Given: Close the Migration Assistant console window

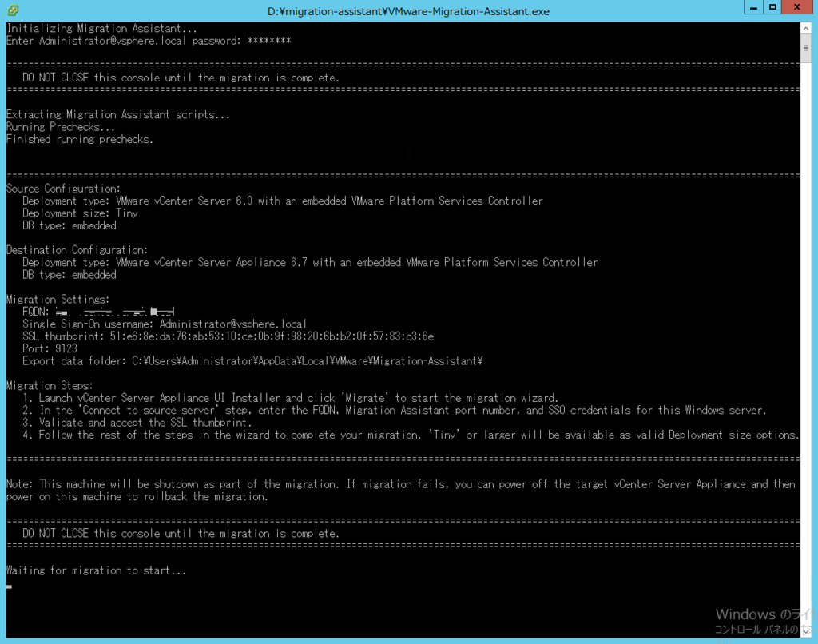Looking at the screenshot, I should 796,7.
